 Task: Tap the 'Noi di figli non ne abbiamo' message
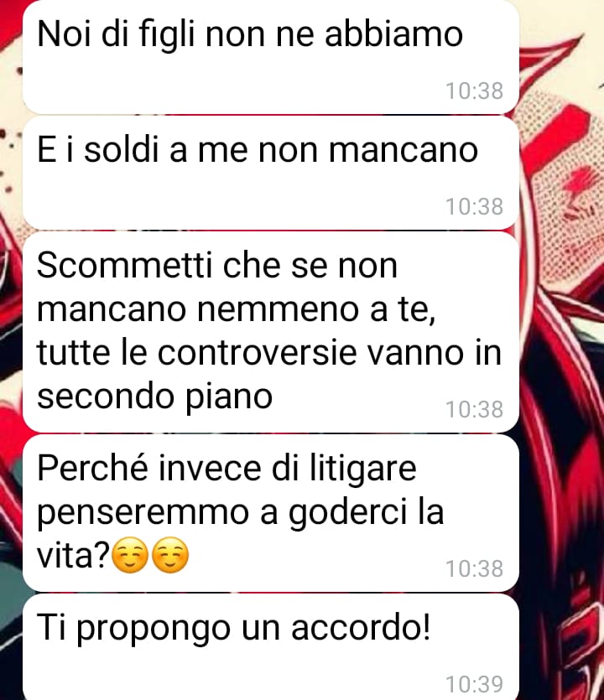pos(271,57)
